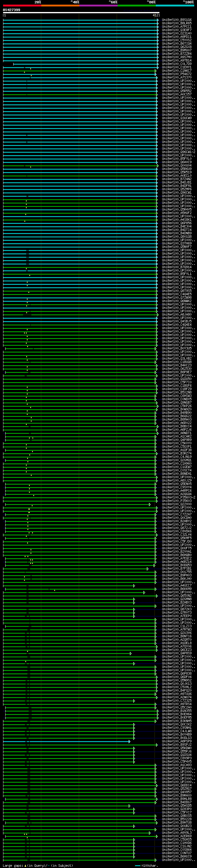Select hit UniRef100_C4JN19
The image size is (197, 868).
(177, 457)
